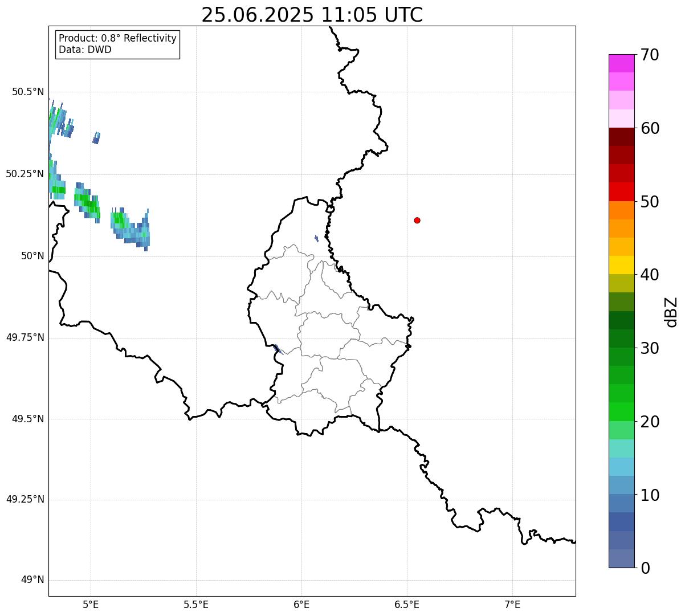Click the radar echo cluster near 5.2°E 50.1°N
Screen dimensions: 685x616
[x=131, y=229]
